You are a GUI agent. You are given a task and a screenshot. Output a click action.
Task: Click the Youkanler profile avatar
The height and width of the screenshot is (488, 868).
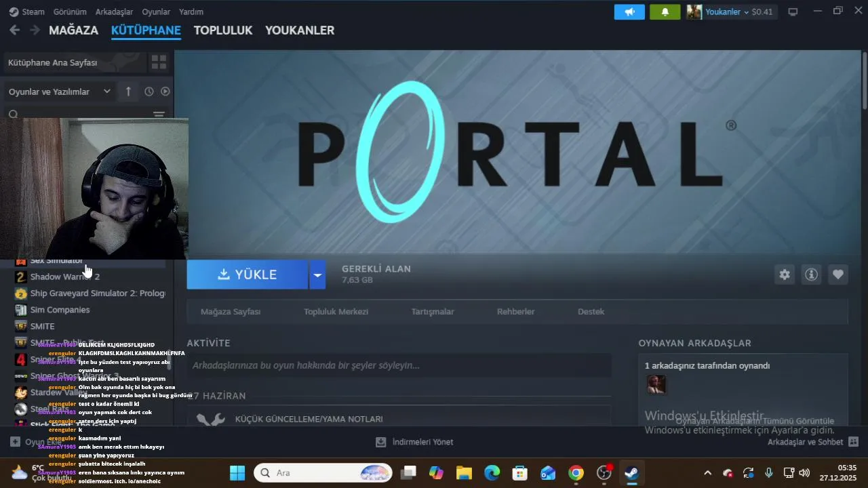pyautogui.click(x=694, y=12)
